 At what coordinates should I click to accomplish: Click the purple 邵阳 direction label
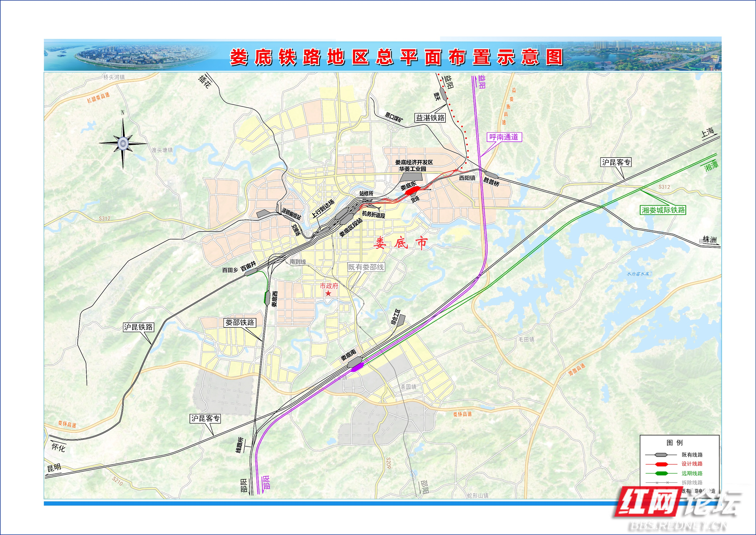click(x=266, y=482)
